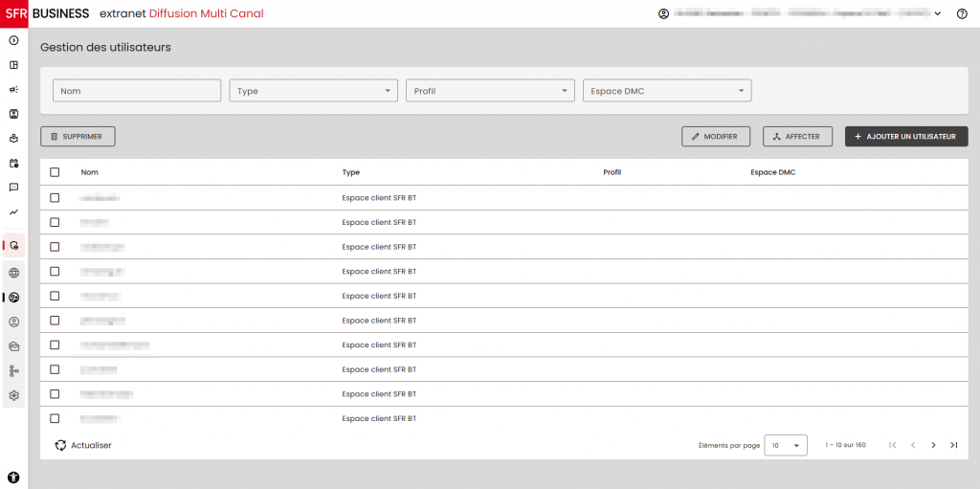This screenshot has width=980, height=489.
Task: Click the help question mark icon
Action: click(962, 13)
